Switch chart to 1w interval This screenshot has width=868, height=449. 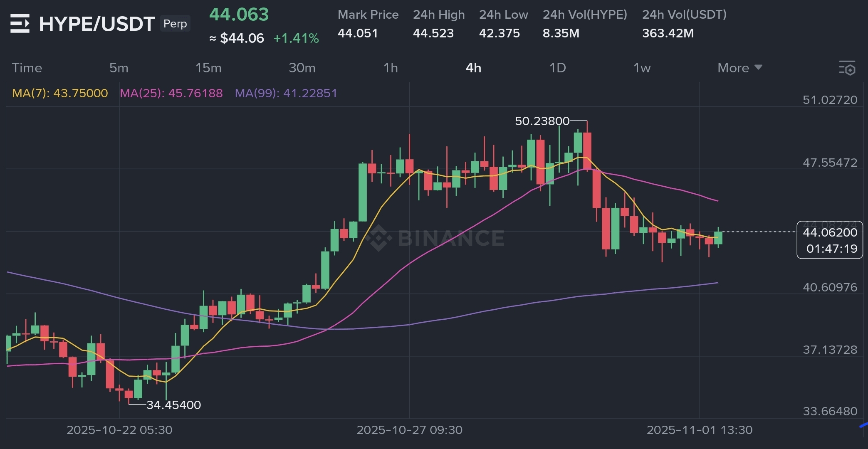pyautogui.click(x=642, y=68)
